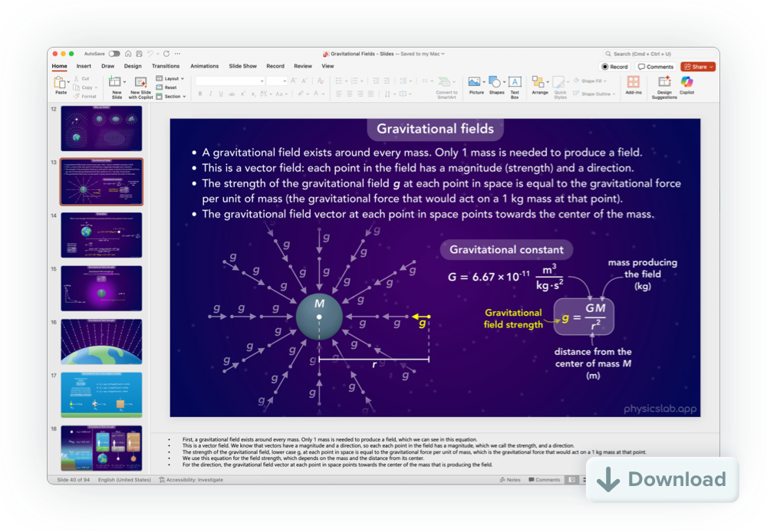
Task: Launch Copilot from the ribbon
Action: pyautogui.click(x=688, y=84)
